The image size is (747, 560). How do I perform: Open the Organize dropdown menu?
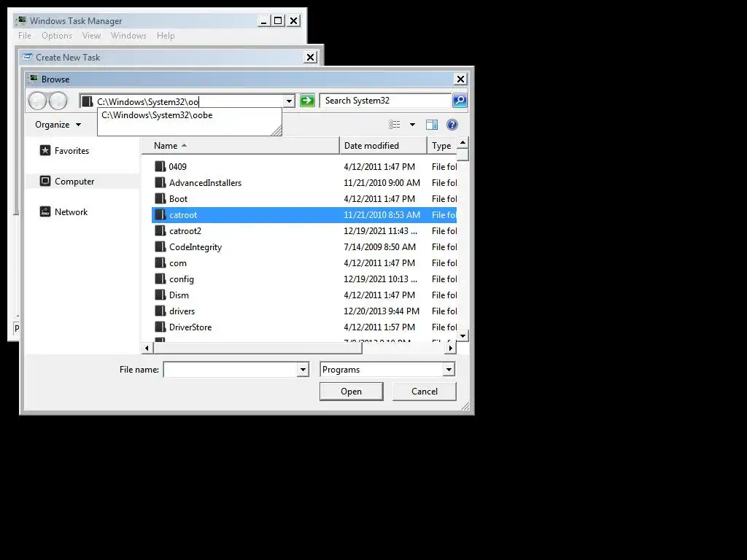(x=58, y=125)
